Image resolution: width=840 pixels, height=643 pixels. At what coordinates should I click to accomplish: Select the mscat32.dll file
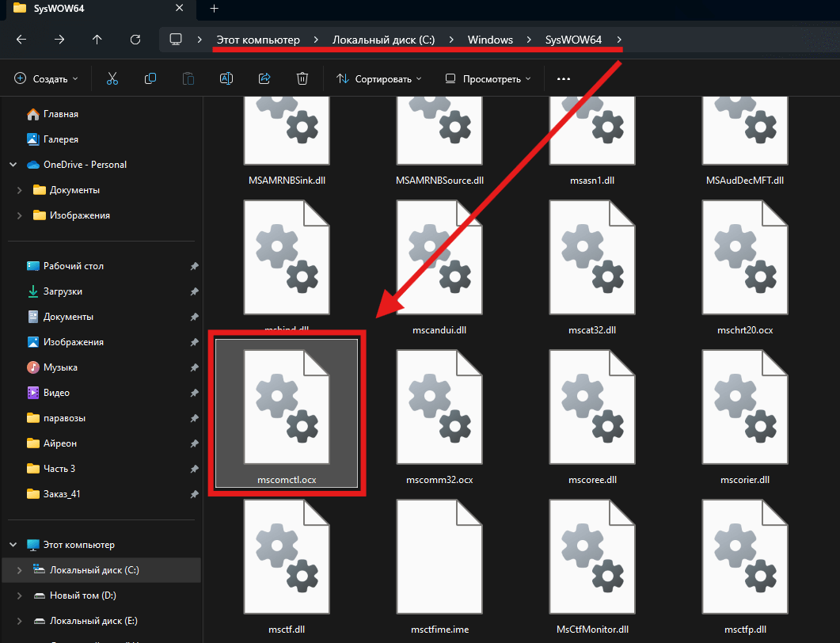tap(592, 268)
